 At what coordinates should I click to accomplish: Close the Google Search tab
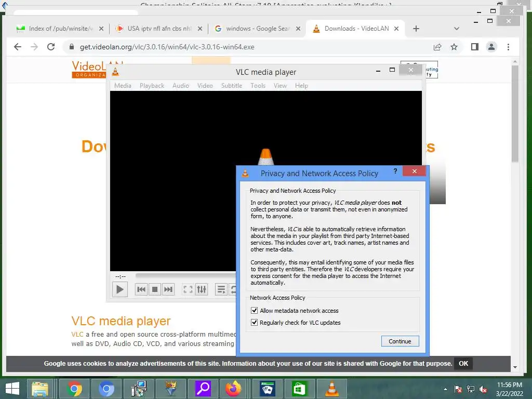pos(298,29)
